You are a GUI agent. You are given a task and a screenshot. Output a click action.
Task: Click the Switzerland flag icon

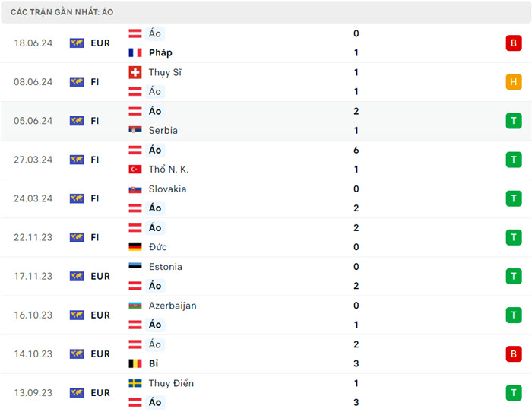(x=135, y=72)
